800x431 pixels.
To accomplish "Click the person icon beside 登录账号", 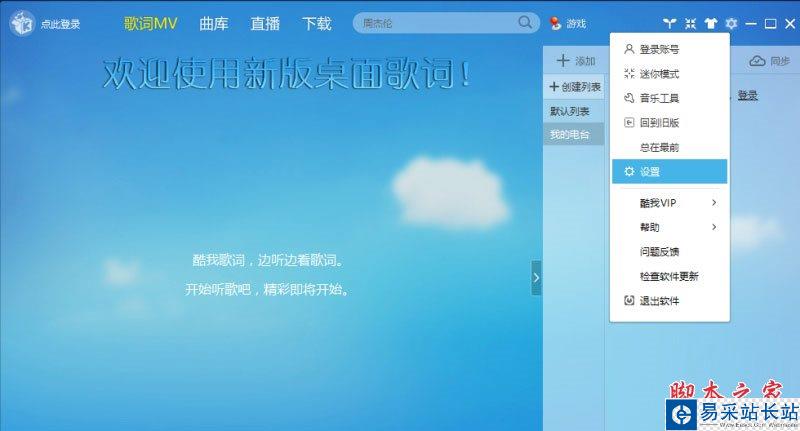I will tap(629, 49).
